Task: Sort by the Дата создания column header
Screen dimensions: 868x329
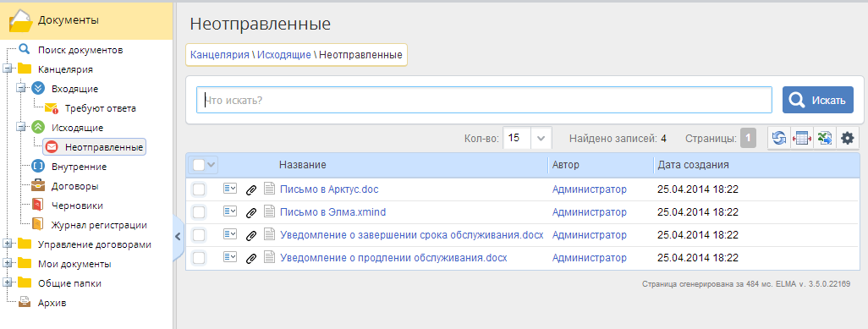Action: [693, 164]
